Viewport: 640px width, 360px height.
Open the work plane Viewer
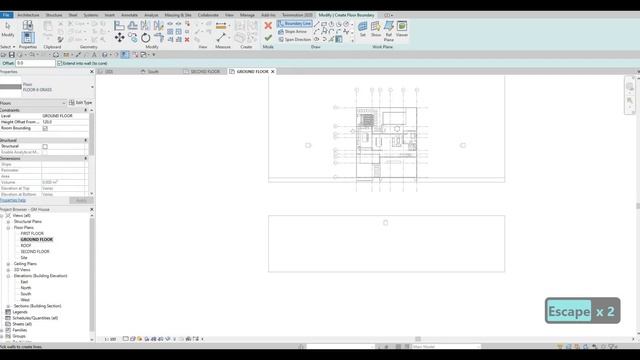click(402, 29)
